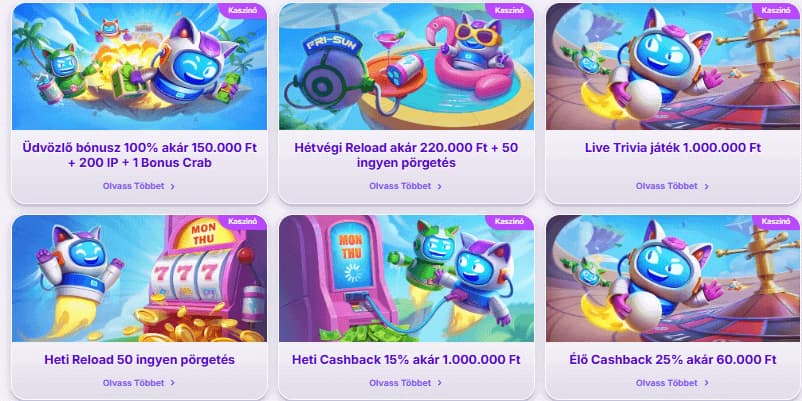Click Kaszinó tag on Live Trivia card
Image resolution: width=802 pixels, height=401 pixels.
pos(776,10)
